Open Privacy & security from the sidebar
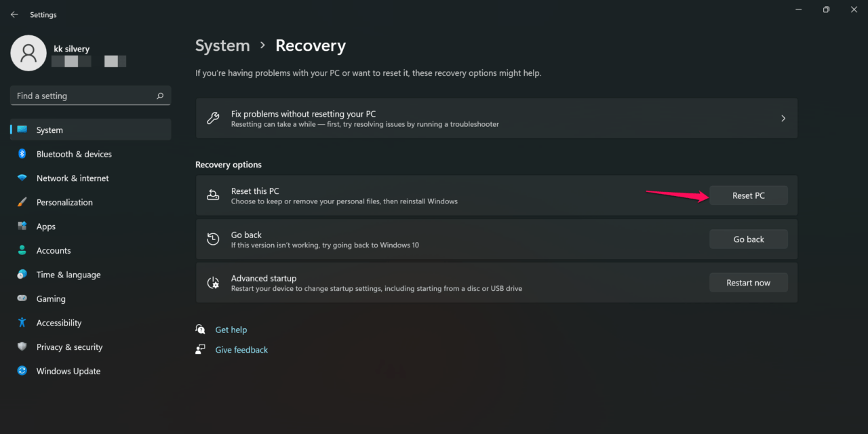The width and height of the screenshot is (868, 434). [21, 347]
